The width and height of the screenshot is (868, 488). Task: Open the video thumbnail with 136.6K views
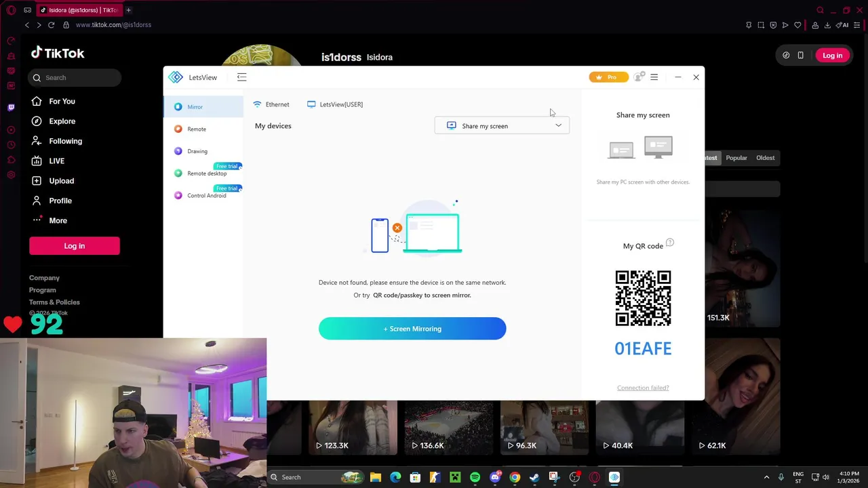[x=448, y=426]
